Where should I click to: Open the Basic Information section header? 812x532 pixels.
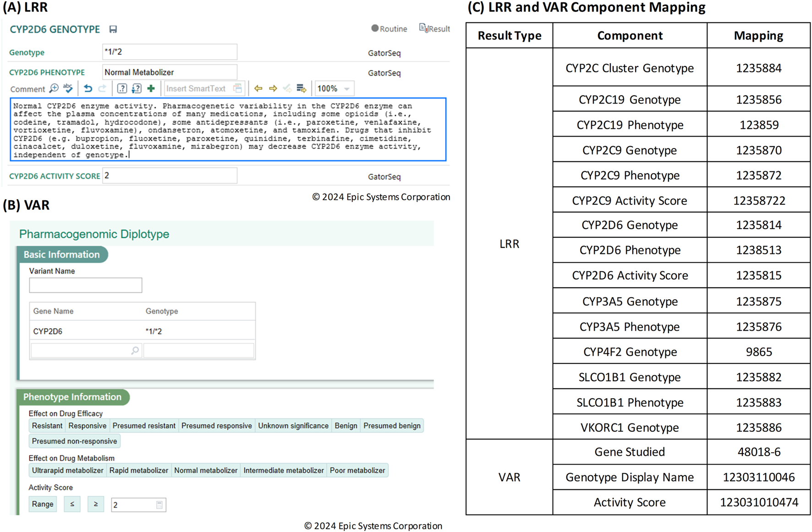tap(62, 255)
